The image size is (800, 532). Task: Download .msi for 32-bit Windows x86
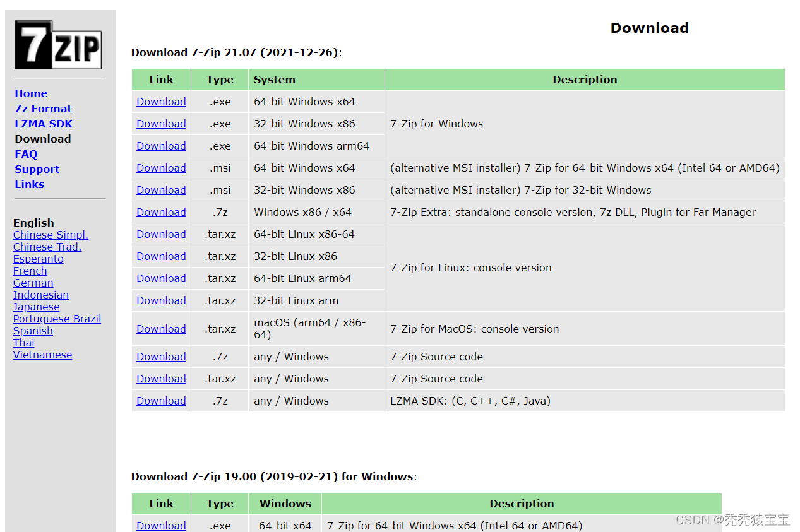[x=161, y=190]
